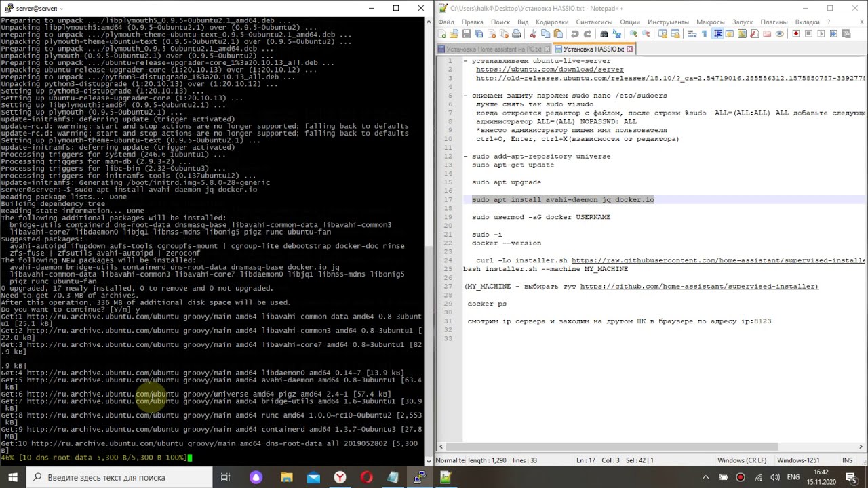Open the old-releases.ubuntu.com link
Image resolution: width=868 pixels, height=488 pixels.
[670, 78]
